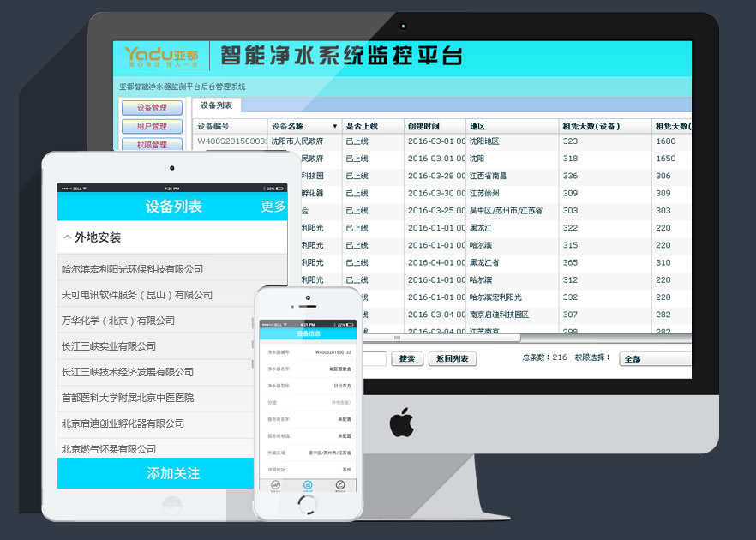Tap 添加关注 button on the tablet
The width and height of the screenshot is (756, 540).
[172, 473]
